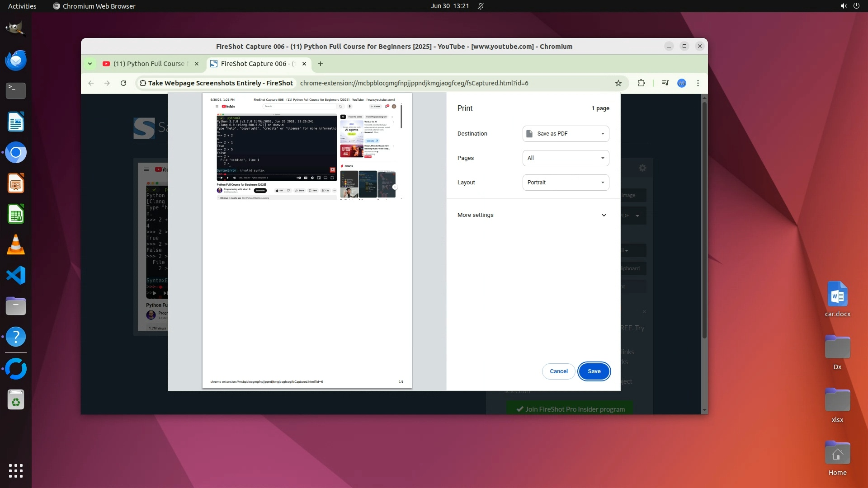
Task: Close the FireShot Capture 006 tab
Action: [x=304, y=64]
